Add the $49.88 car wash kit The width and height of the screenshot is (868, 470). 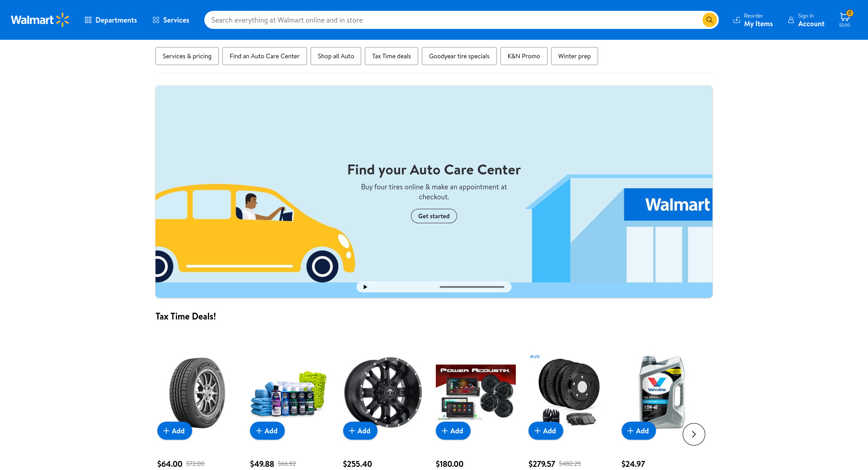[x=267, y=431]
